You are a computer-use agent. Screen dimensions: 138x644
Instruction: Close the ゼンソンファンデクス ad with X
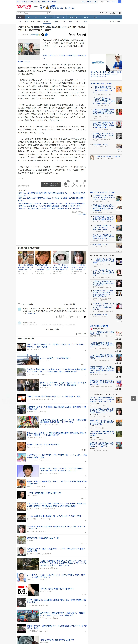[121, 55]
